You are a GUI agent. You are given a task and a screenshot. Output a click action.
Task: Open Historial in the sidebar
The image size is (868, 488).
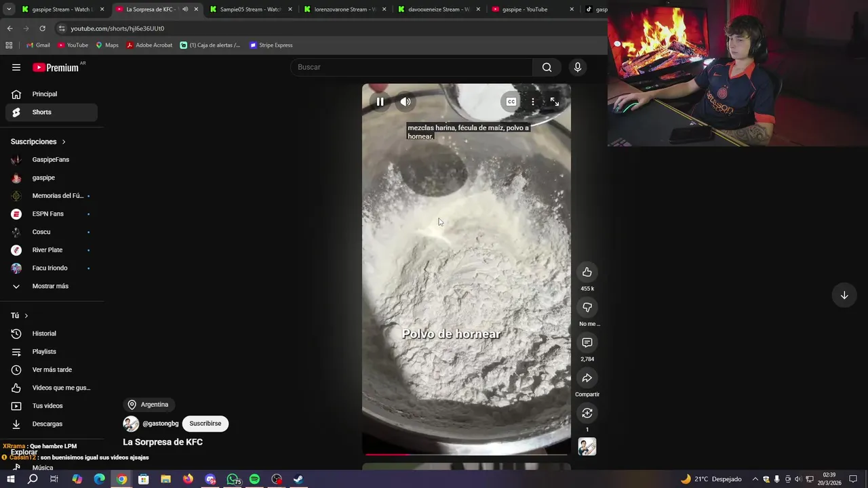52,333
